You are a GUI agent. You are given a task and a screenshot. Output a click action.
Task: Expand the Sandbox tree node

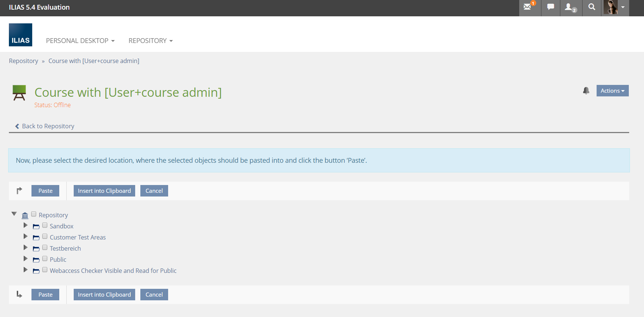(26, 225)
